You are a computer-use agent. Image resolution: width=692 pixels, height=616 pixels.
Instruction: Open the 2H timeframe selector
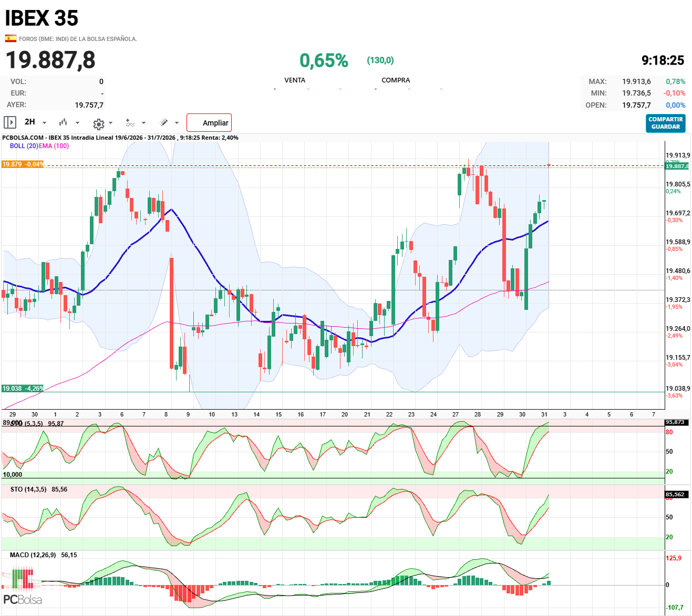[30, 122]
